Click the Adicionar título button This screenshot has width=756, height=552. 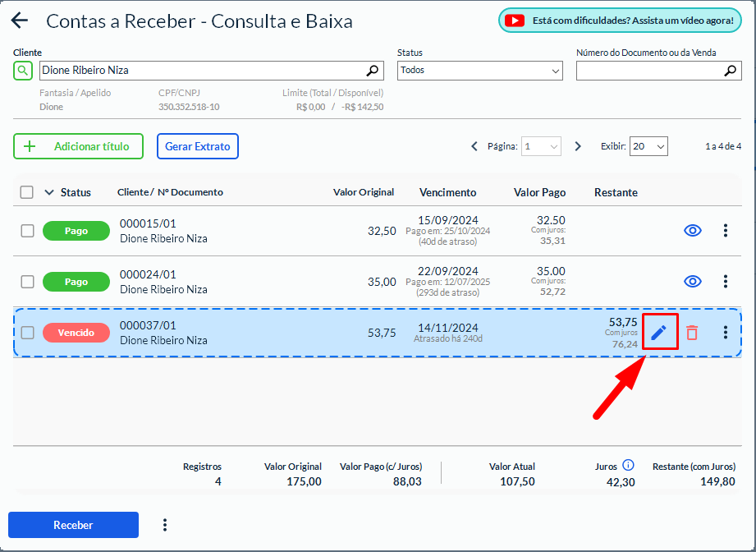click(78, 146)
